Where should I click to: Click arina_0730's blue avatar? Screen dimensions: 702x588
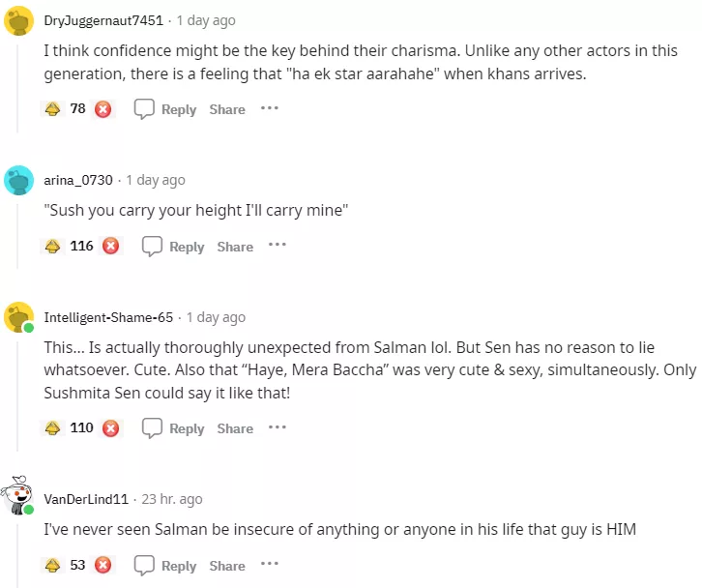pyautogui.click(x=19, y=181)
